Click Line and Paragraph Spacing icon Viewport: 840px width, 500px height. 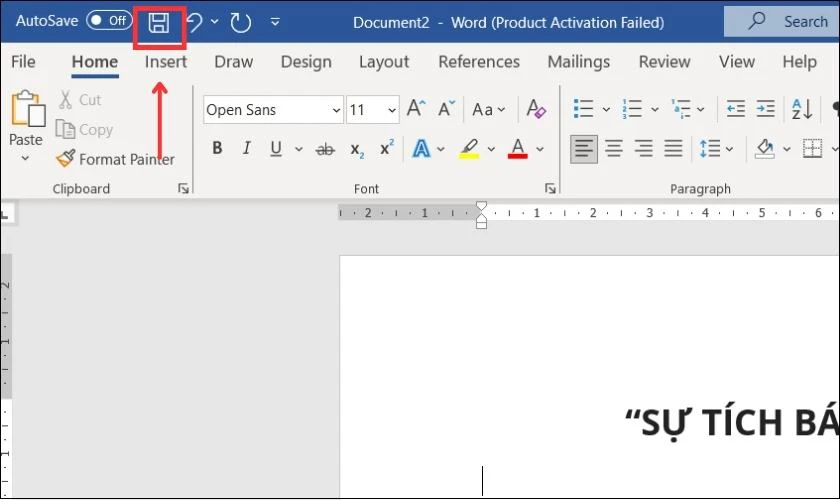coord(710,148)
